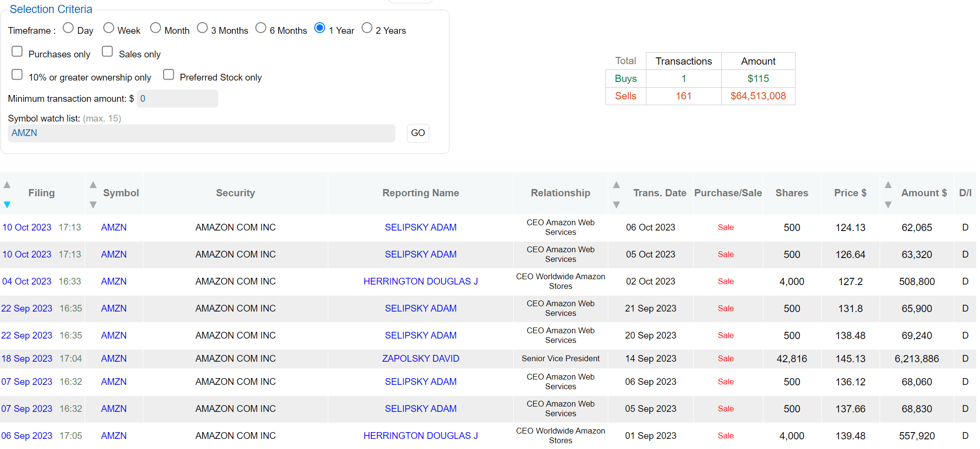Click the Shares column header
This screenshot has height=449, width=980.
point(792,193)
